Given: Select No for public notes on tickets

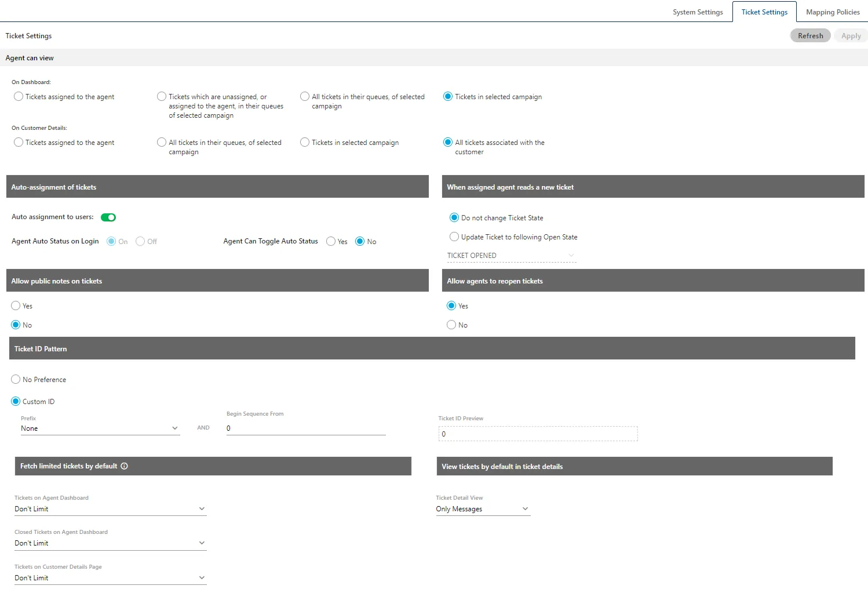Looking at the screenshot, I should pos(16,325).
